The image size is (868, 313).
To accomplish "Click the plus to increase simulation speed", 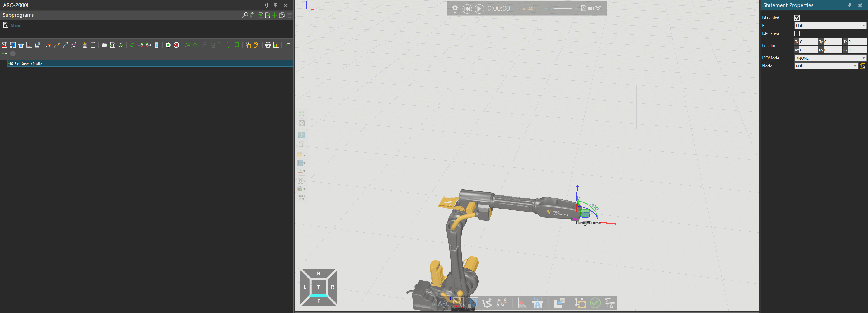I will (x=576, y=8).
